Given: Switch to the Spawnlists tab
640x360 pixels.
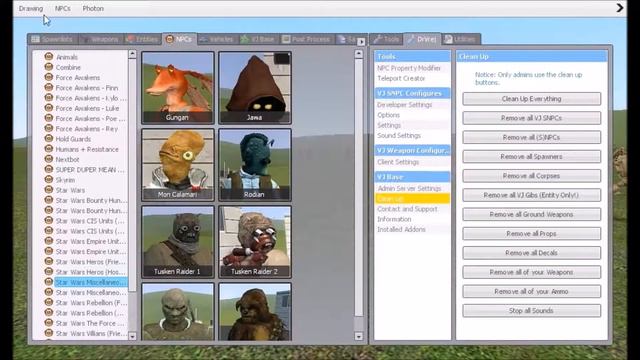Looking at the screenshot, I should [52, 39].
